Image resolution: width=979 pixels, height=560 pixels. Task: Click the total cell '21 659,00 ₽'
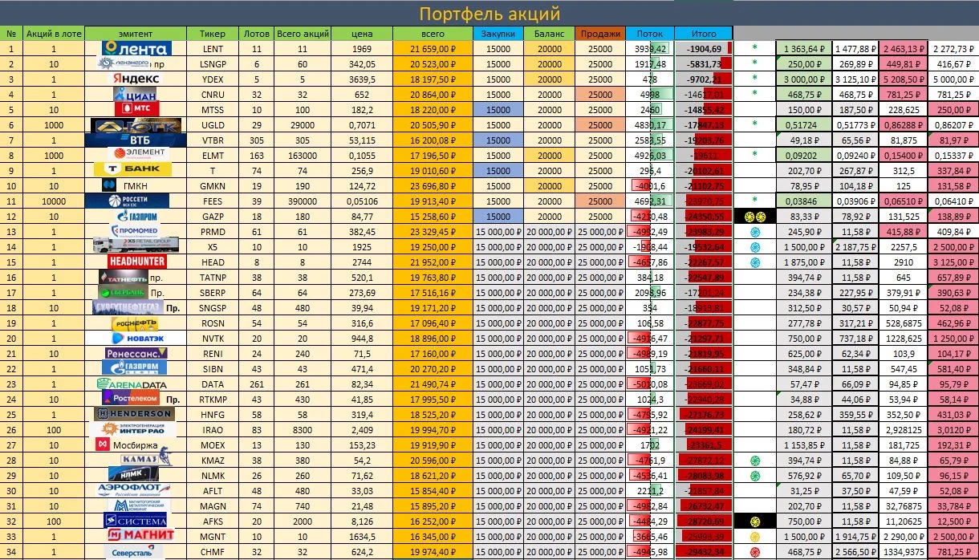pyautogui.click(x=433, y=49)
